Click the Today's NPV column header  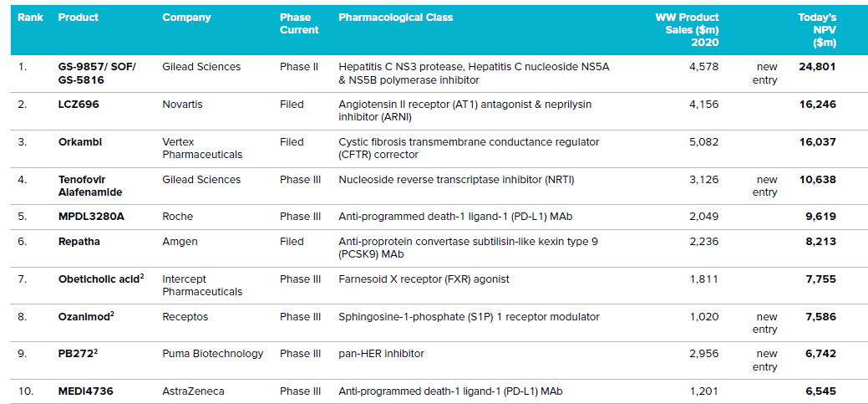tap(816, 29)
